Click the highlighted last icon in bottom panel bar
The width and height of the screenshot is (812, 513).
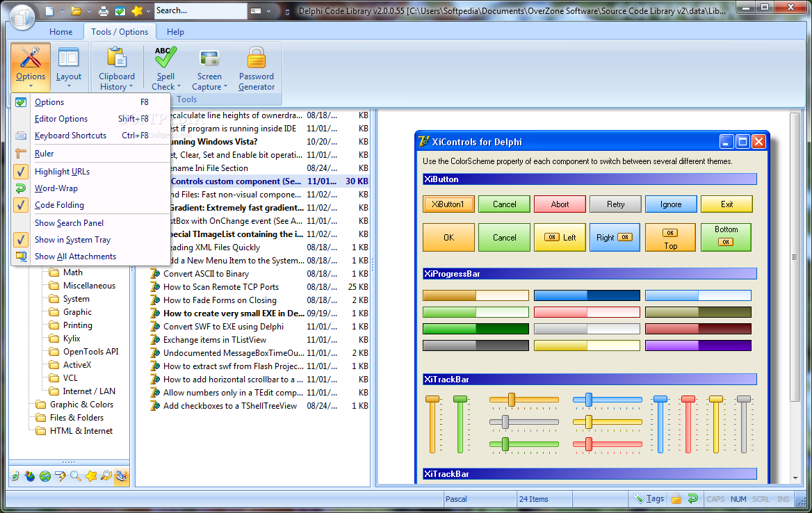coord(122,475)
